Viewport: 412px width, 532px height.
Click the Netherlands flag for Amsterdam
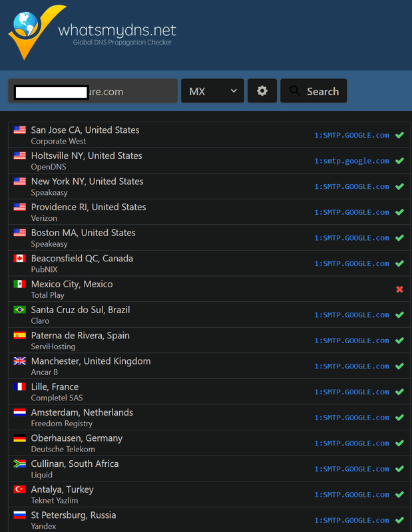click(x=20, y=412)
